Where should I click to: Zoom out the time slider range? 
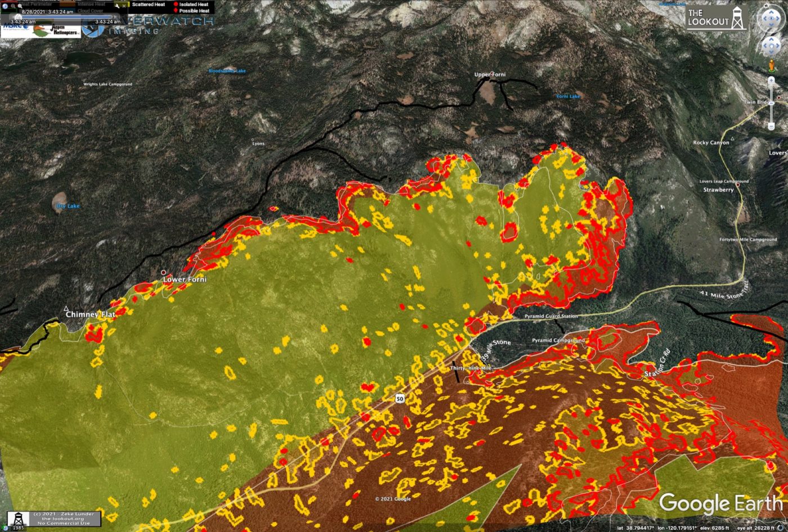click(13, 6)
